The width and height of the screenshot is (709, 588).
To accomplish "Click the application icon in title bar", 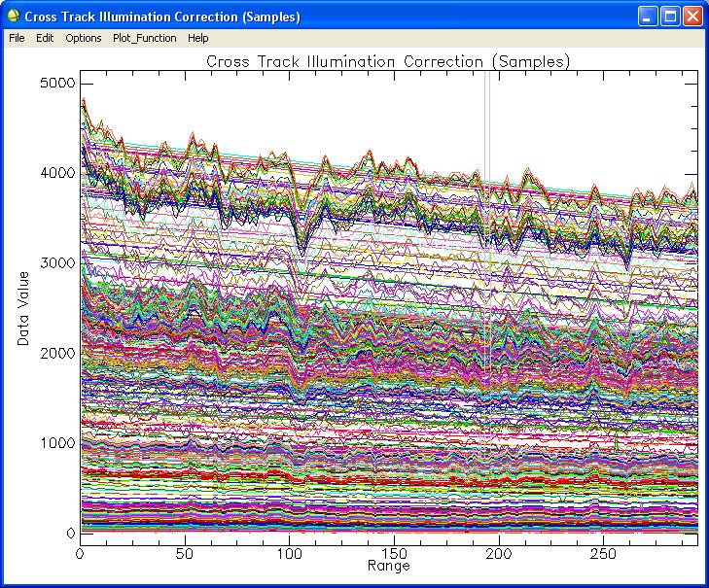I will point(14,17).
